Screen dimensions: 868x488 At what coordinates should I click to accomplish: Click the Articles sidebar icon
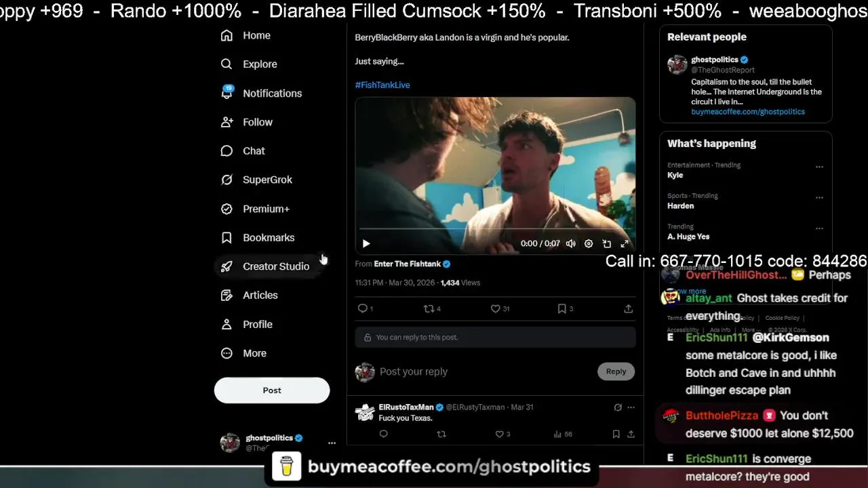pyautogui.click(x=227, y=296)
